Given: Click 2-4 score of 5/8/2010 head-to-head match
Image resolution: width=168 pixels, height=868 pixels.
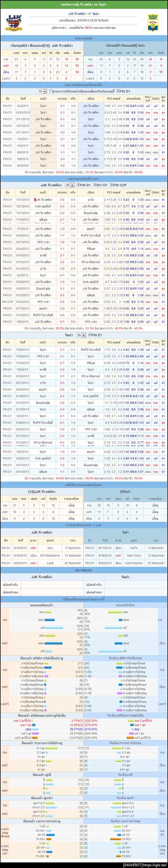Looking at the screenshot, I should click(62, 159).
